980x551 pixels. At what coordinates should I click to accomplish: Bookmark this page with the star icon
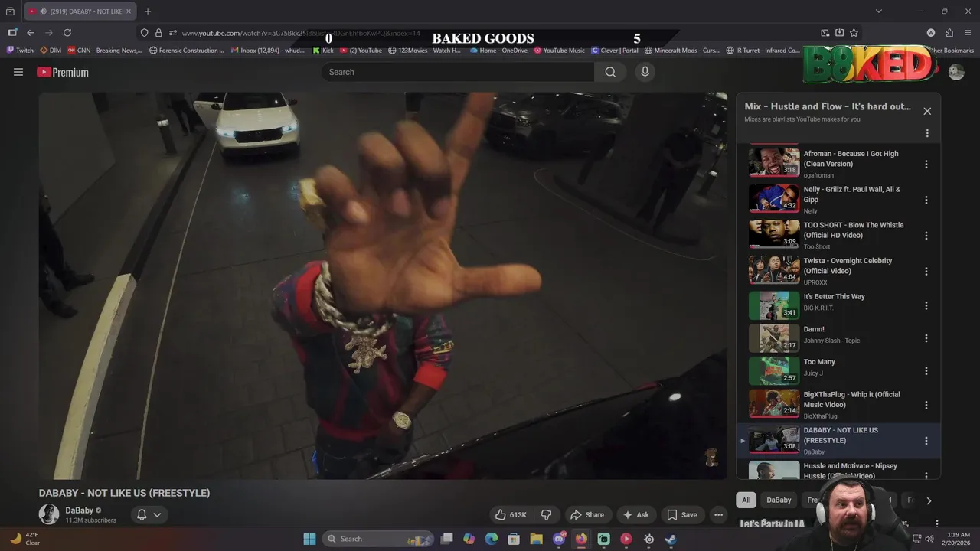[x=854, y=33]
